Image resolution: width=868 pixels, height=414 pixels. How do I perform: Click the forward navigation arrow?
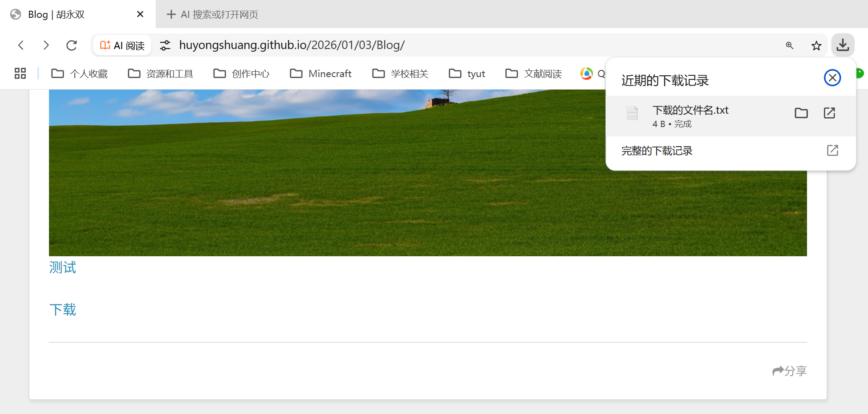click(x=46, y=45)
